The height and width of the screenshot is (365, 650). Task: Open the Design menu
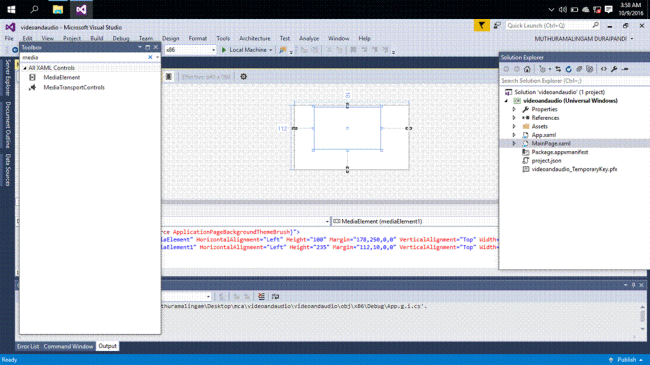(170, 38)
